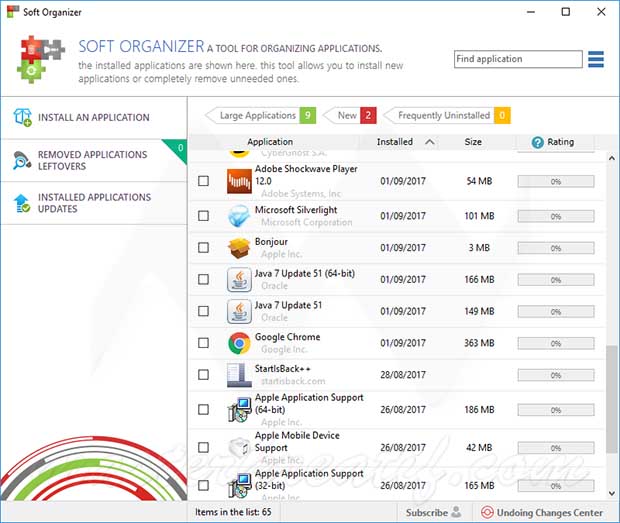The image size is (620, 523).
Task: Click the Bonjour rating bar
Action: 556,248
